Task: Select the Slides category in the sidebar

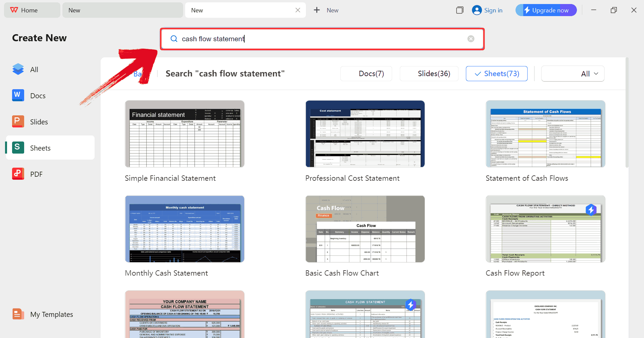Action: [x=39, y=122]
